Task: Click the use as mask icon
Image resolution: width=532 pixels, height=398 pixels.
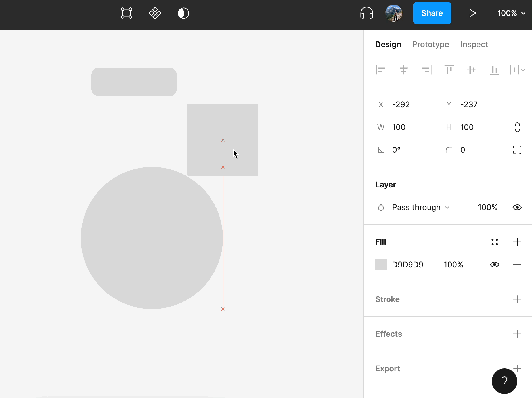Action: 183,13
